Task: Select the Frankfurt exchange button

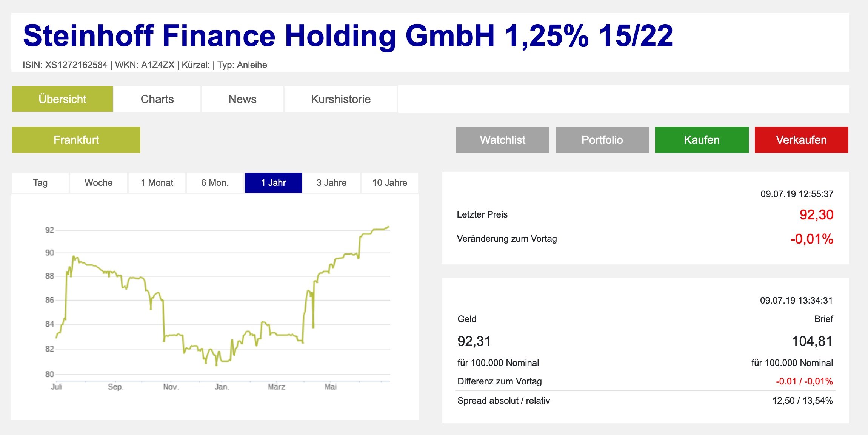Action: coord(76,140)
